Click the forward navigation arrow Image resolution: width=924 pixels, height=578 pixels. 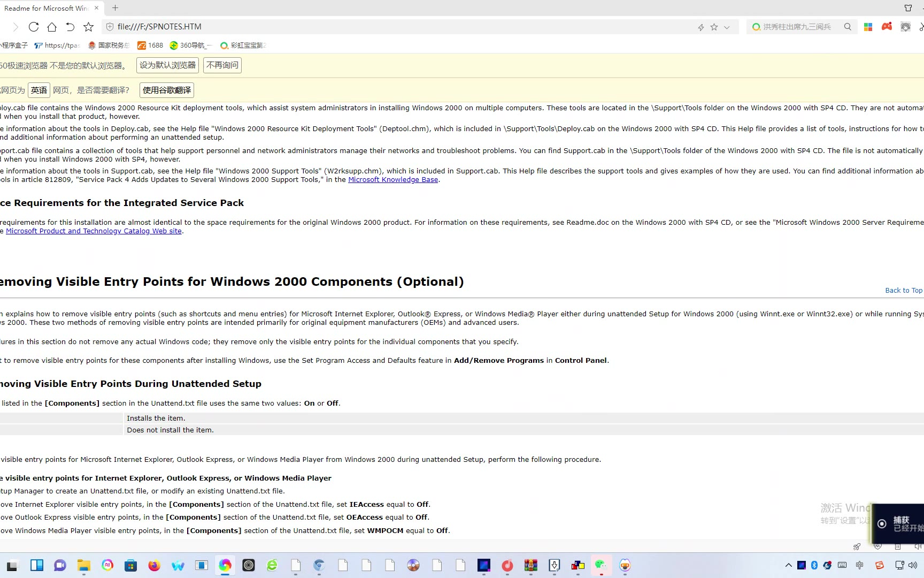coord(16,27)
